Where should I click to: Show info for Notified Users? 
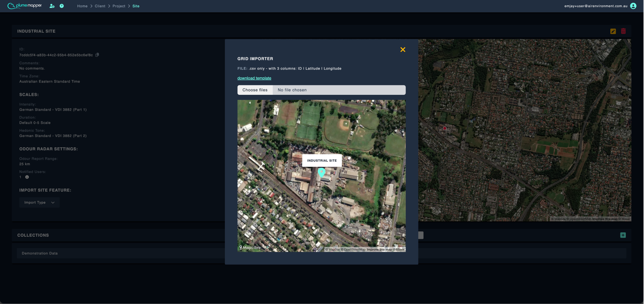point(27,177)
